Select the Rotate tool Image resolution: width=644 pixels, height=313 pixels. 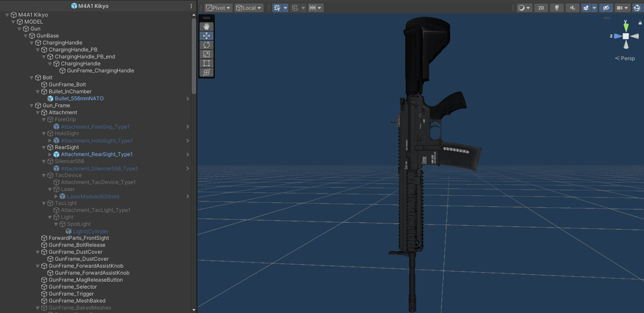[x=207, y=45]
